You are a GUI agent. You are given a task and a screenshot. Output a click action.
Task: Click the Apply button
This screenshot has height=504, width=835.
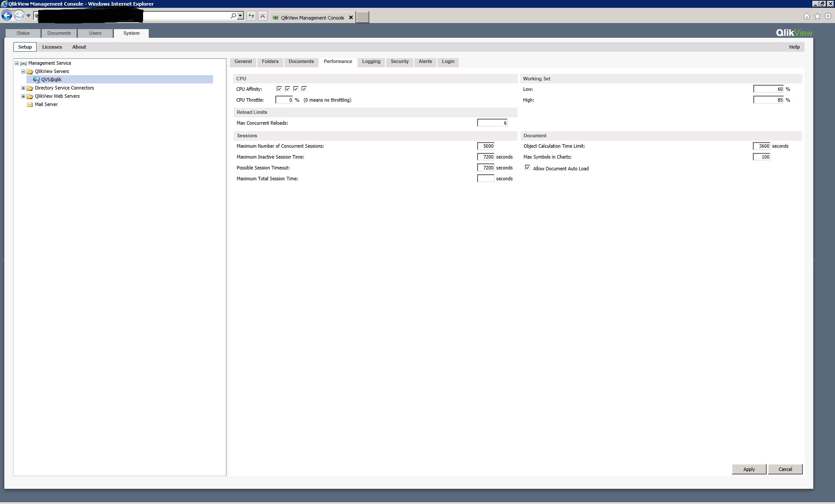coord(749,469)
